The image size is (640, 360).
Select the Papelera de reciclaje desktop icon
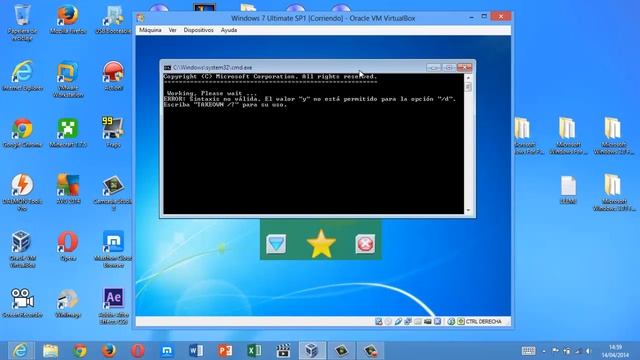click(x=22, y=22)
